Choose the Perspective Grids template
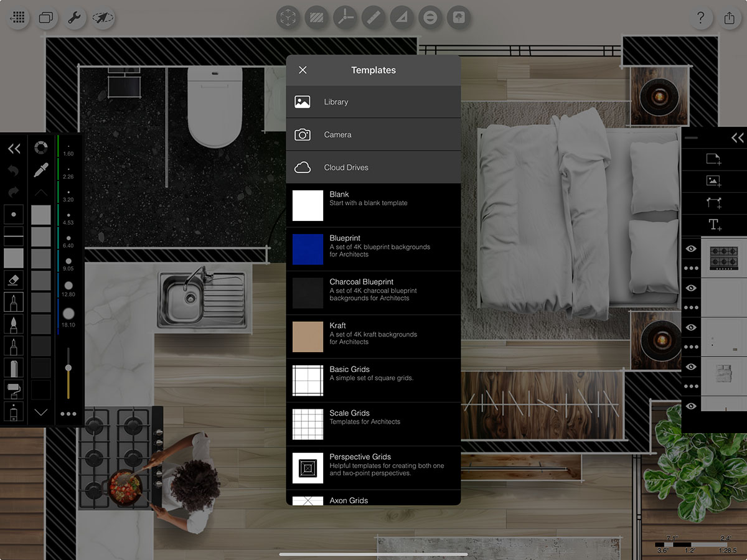This screenshot has height=560, width=747. tap(374, 468)
